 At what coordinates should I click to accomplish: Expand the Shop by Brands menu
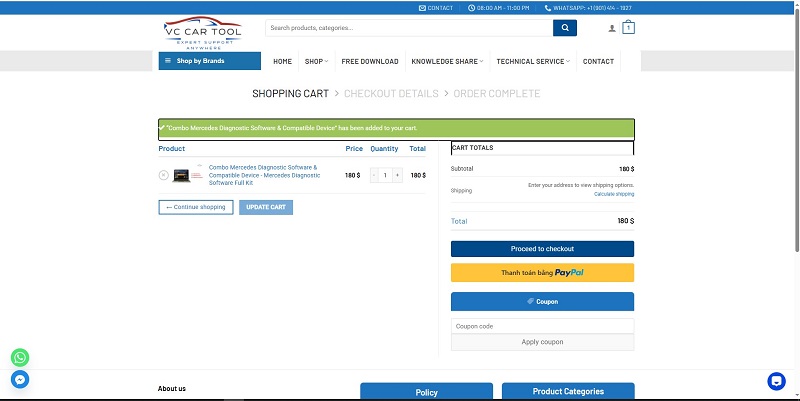tap(209, 61)
